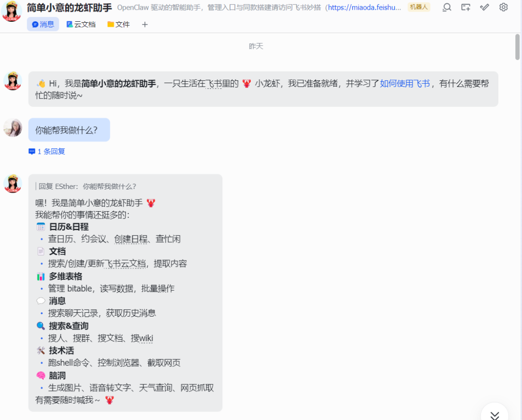Click the create new chat icon
Image resolution: width=522 pixels, height=420 pixels.
click(x=465, y=8)
